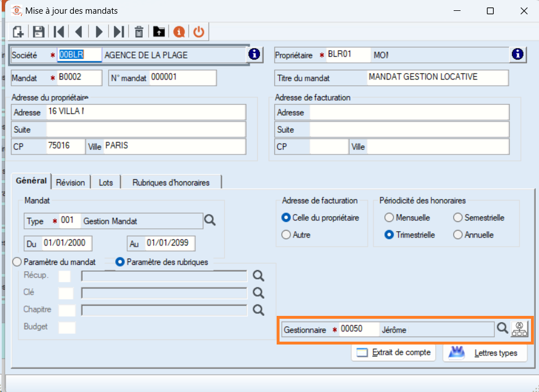Image resolution: width=539 pixels, height=392 pixels.
Task: Click the orange information toolbar icon
Action: pos(179,32)
